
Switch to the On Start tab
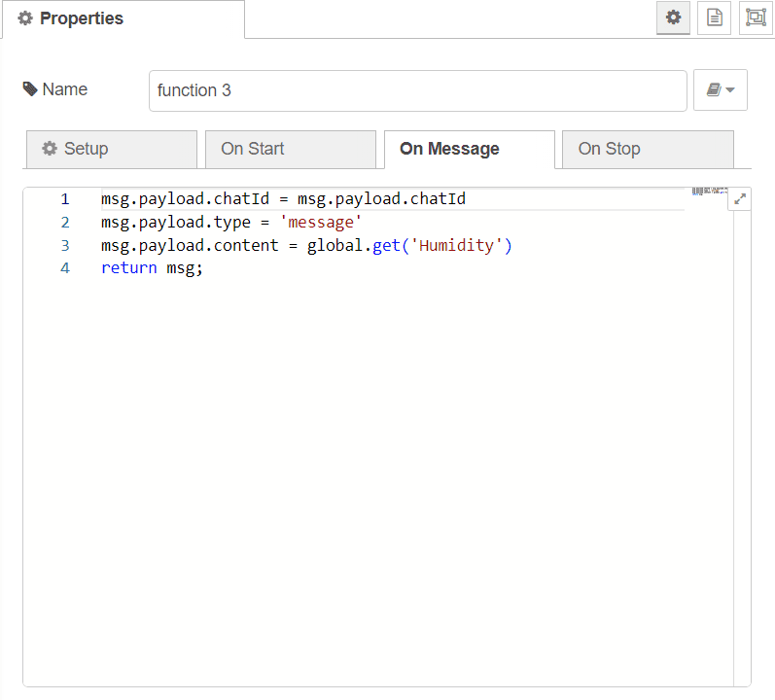[x=290, y=149]
